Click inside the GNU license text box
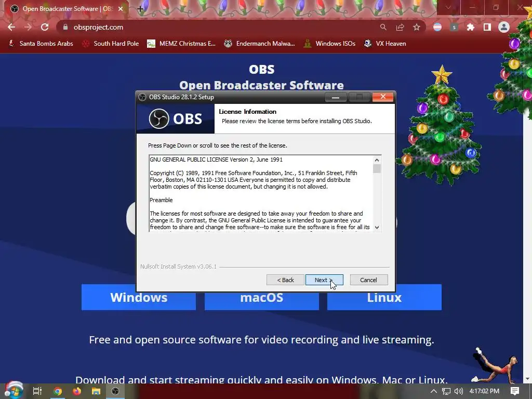532x399 pixels. (261, 193)
